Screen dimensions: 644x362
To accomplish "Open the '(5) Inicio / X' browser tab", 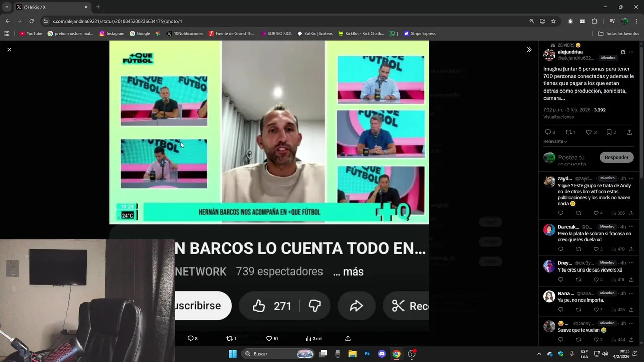I will (x=51, y=7).
